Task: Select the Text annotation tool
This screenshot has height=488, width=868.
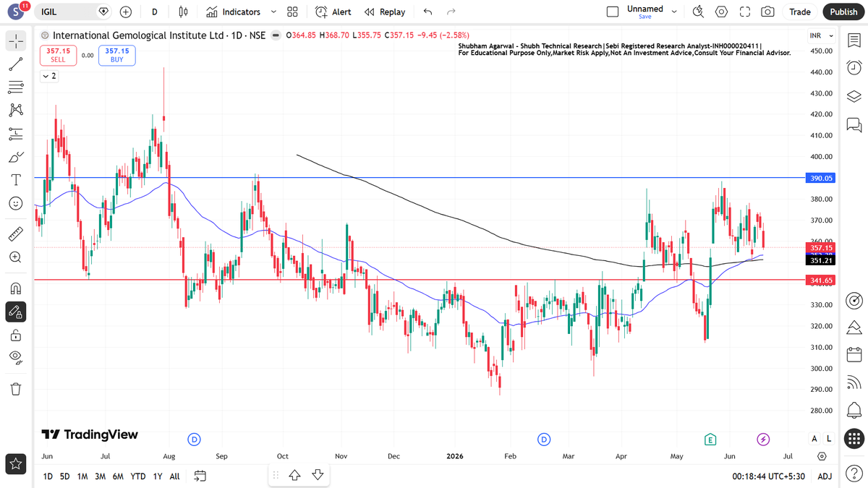Action: 16,180
